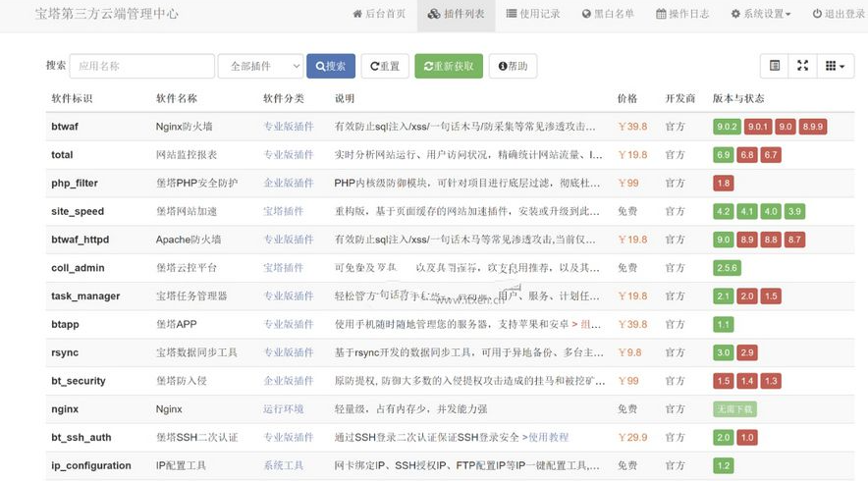
Task: Select version 2.0 of bt_ssh_auth
Action: (724, 437)
